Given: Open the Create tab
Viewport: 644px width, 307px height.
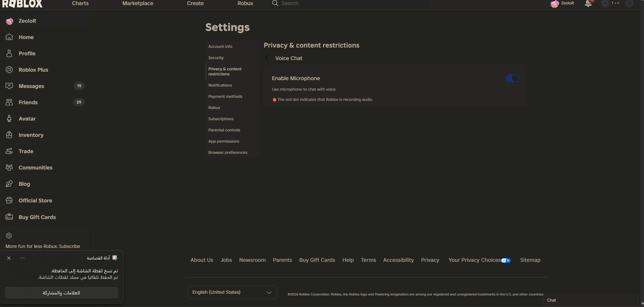Looking at the screenshot, I should click(195, 3).
